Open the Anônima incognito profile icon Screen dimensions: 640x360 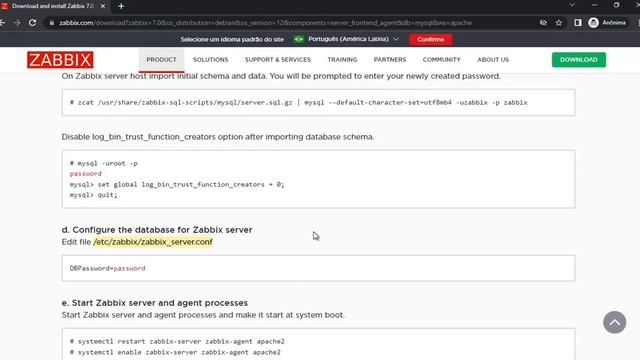pos(607,23)
